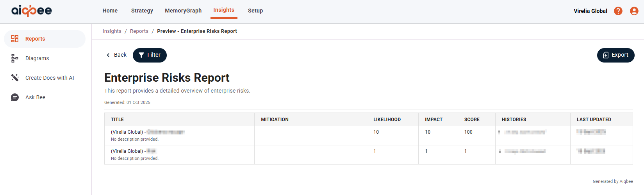Open the help question mark icon

click(618, 11)
